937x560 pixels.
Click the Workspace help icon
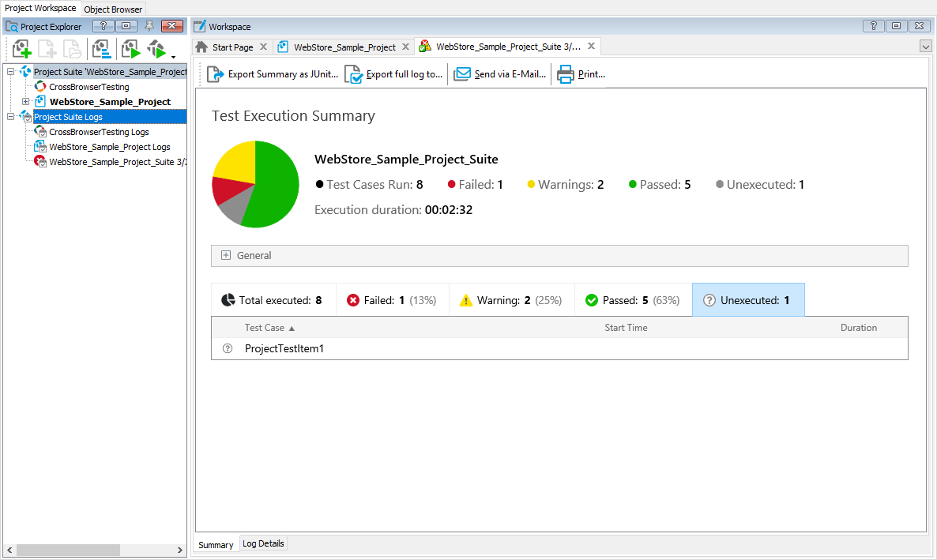pos(873,25)
